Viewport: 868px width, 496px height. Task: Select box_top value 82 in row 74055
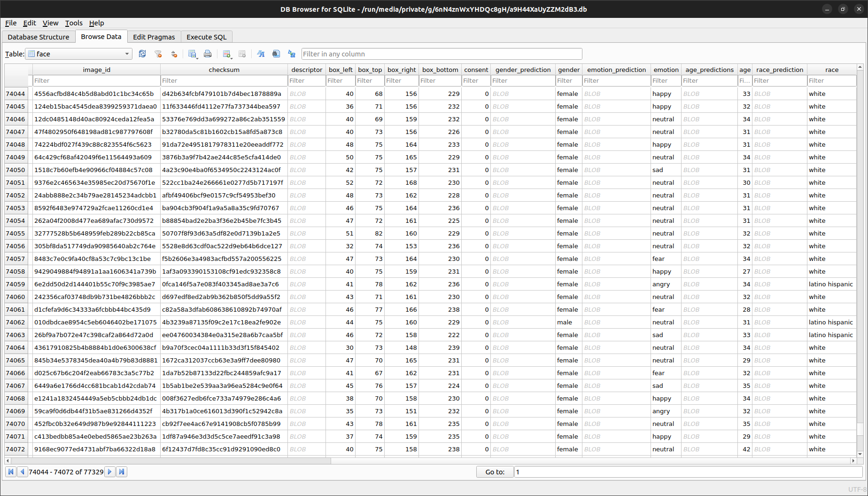(370, 234)
